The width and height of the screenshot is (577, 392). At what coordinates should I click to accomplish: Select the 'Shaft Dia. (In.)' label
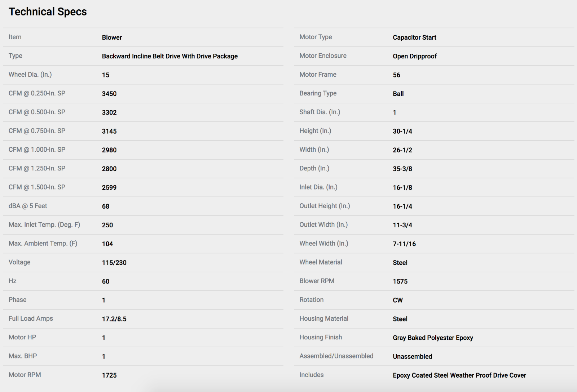tap(320, 112)
